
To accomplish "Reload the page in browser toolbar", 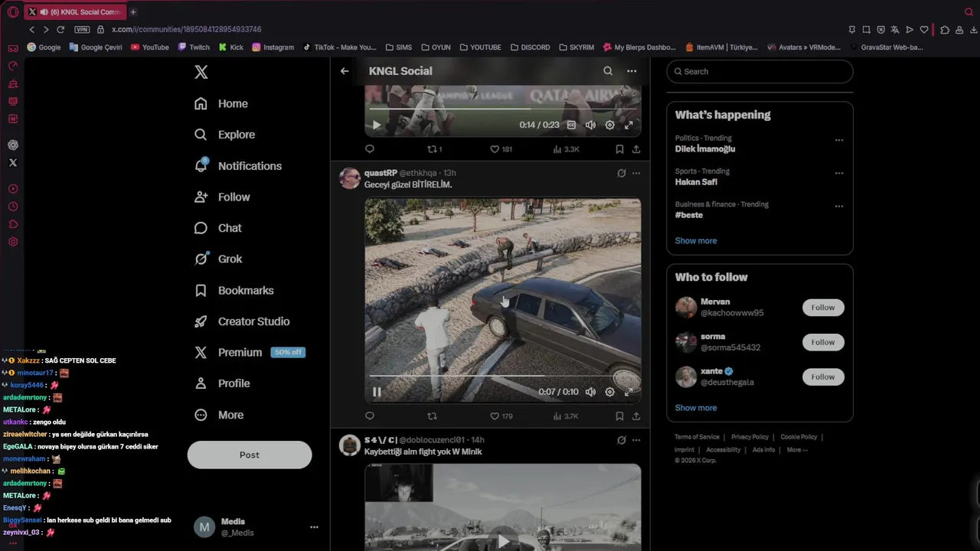I will point(60,29).
